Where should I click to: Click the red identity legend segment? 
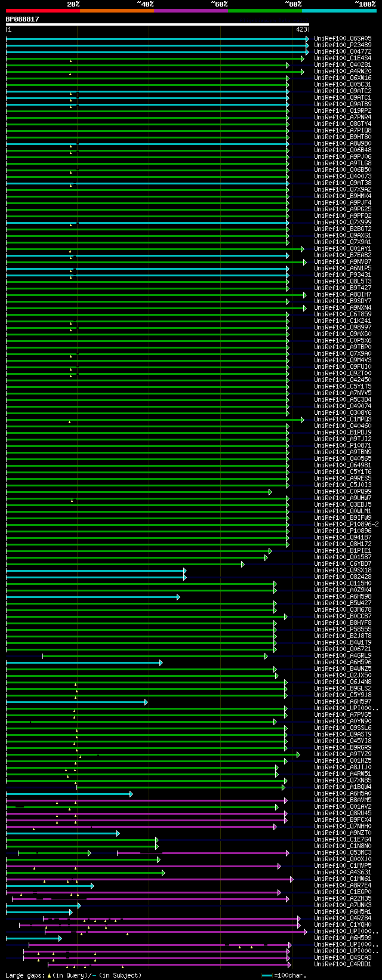pyautogui.click(x=42, y=10)
